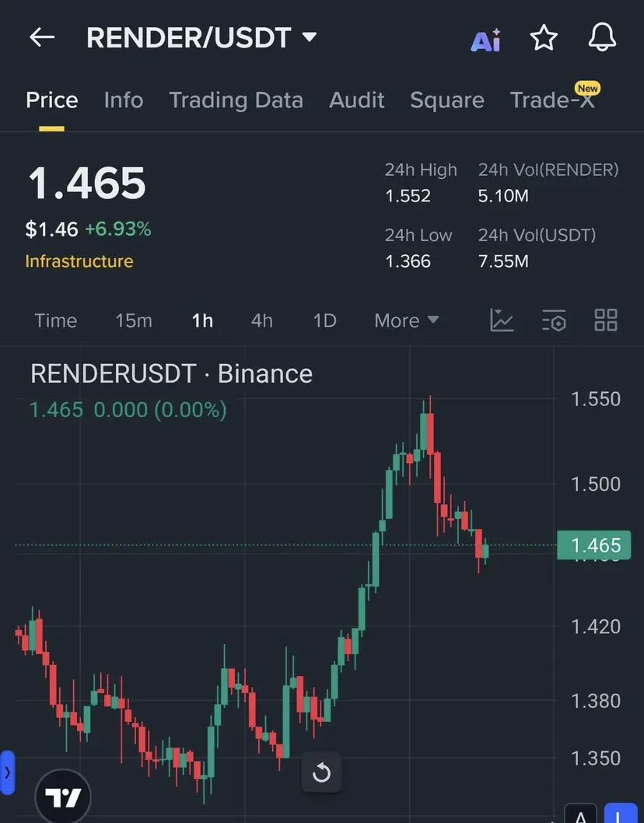Expand the More timeframes dropdown
This screenshot has width=644, height=823.
click(x=406, y=320)
